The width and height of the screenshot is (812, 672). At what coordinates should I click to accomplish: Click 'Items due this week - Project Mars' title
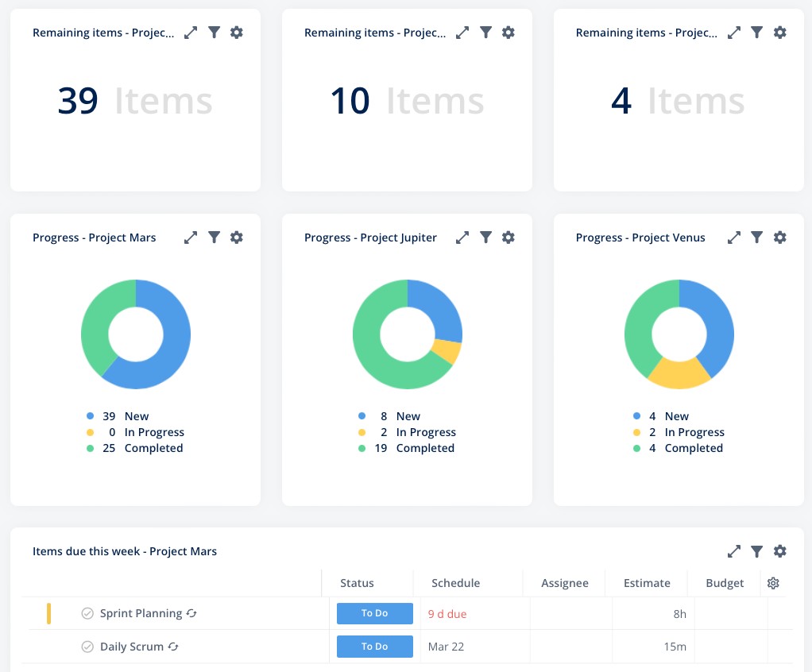pyautogui.click(x=125, y=551)
